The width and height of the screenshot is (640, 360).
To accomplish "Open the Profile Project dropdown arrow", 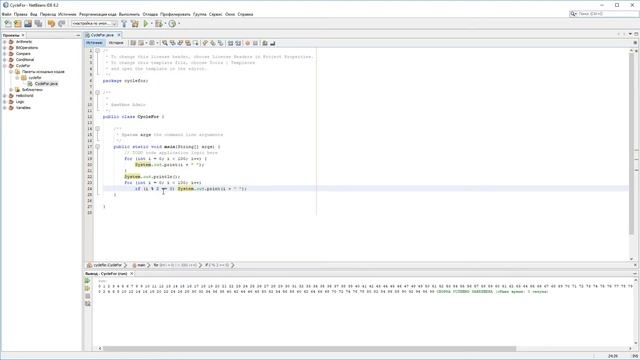I will [x=179, y=24].
